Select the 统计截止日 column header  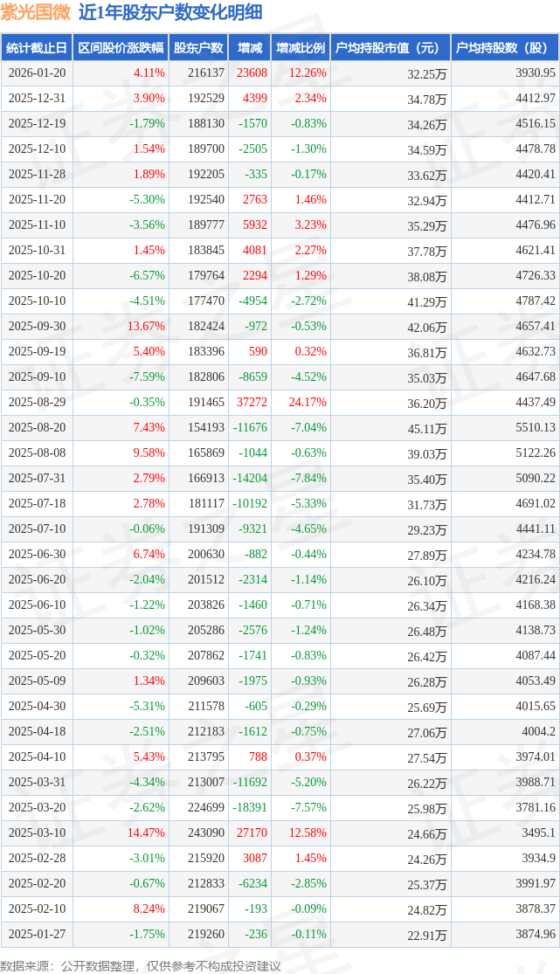click(37, 48)
